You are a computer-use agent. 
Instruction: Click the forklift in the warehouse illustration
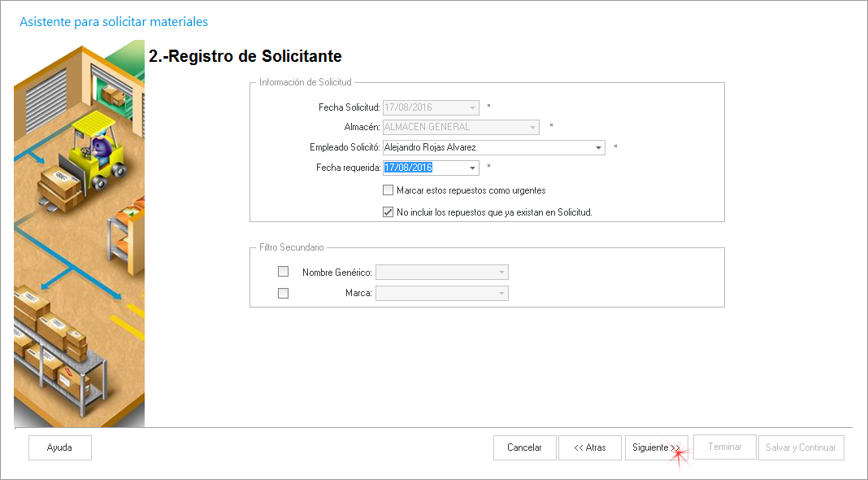tap(96, 153)
